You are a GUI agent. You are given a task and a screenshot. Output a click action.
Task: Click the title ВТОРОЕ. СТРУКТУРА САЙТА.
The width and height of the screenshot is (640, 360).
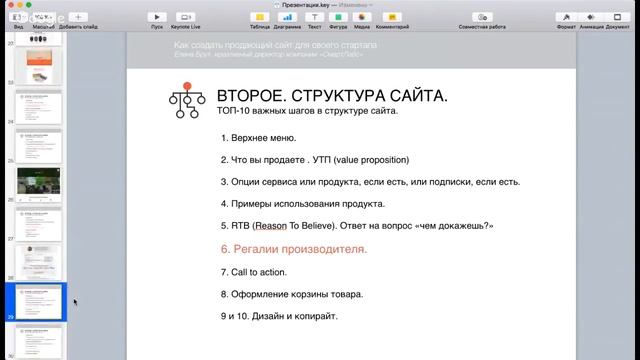(332, 96)
